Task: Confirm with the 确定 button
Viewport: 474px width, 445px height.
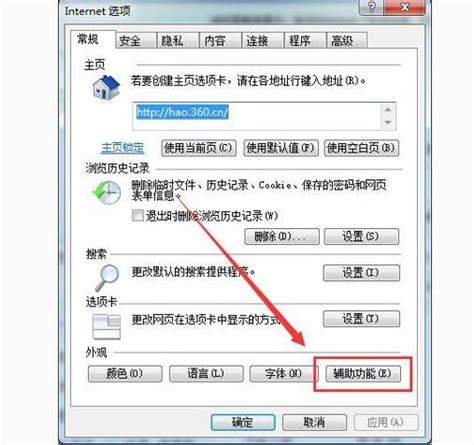Action: [x=243, y=422]
